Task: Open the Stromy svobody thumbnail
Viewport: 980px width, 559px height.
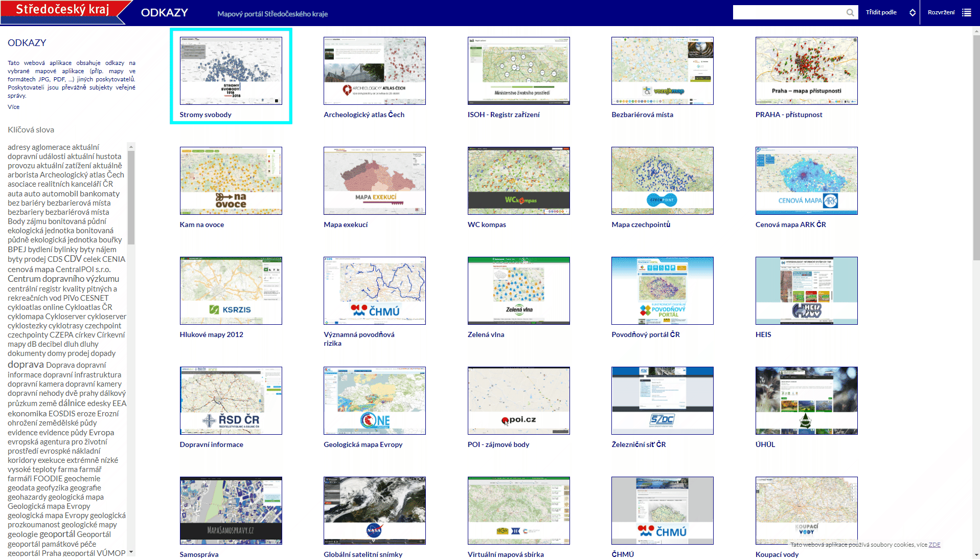Action: (x=231, y=71)
